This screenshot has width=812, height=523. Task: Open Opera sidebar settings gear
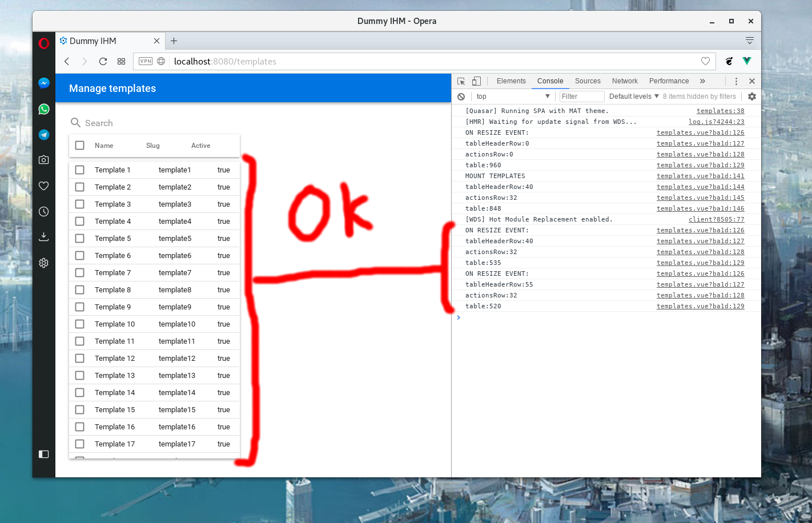[44, 263]
